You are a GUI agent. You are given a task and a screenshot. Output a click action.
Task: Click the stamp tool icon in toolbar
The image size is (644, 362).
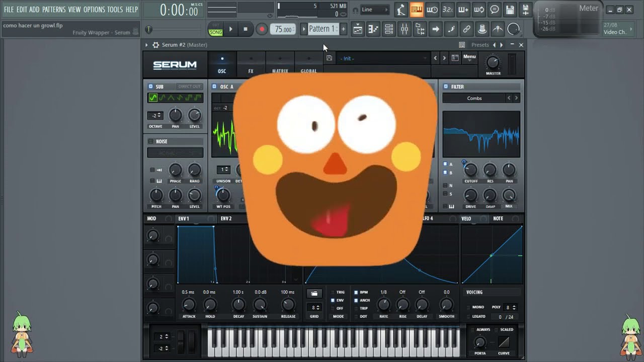coord(482,29)
